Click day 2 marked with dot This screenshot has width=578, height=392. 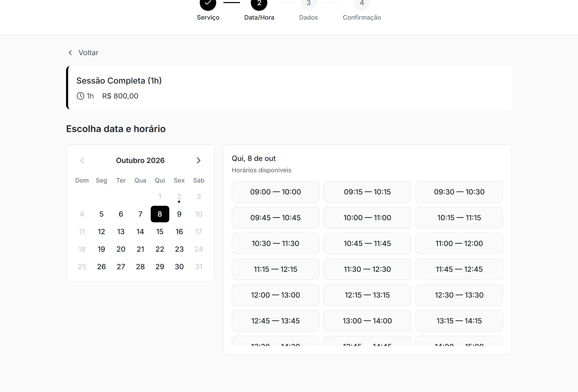click(x=179, y=197)
